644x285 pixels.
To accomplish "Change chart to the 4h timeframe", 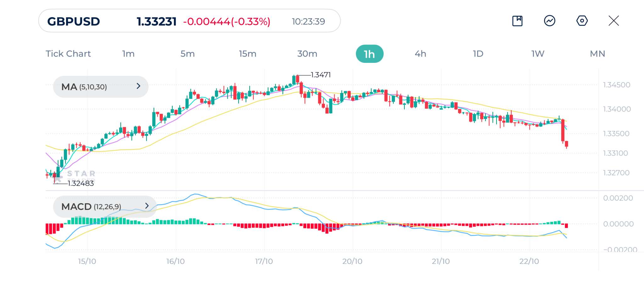I will pyautogui.click(x=420, y=54).
